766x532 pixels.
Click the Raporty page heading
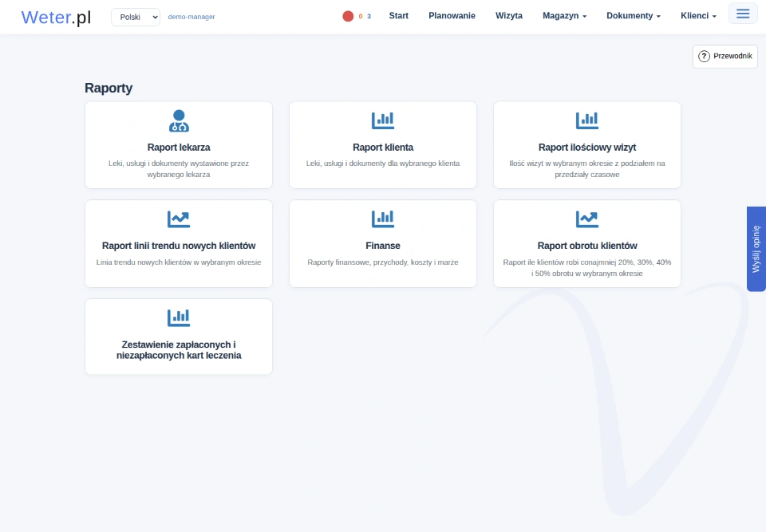109,88
